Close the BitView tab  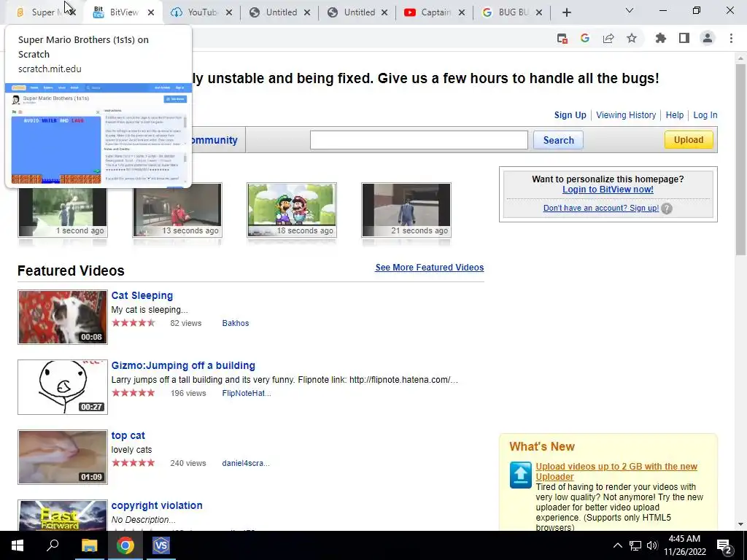(151, 12)
